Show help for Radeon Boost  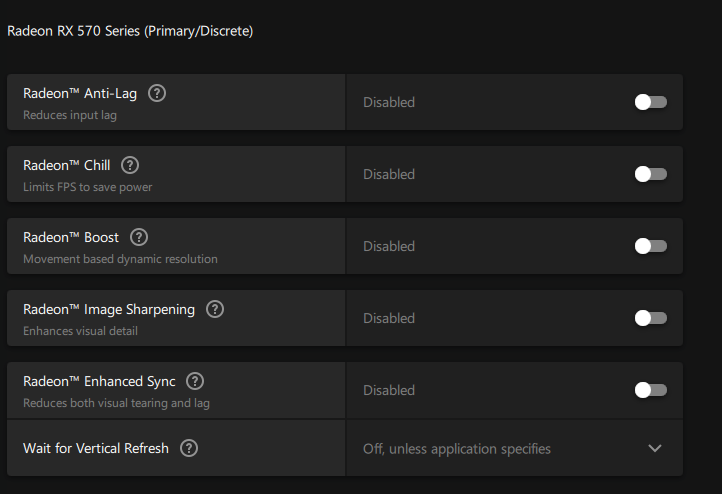click(139, 237)
